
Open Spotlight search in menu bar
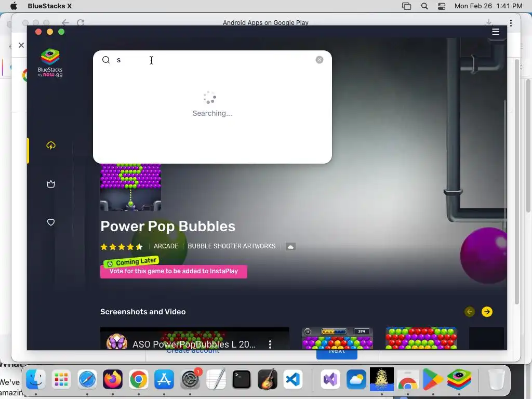[424, 6]
